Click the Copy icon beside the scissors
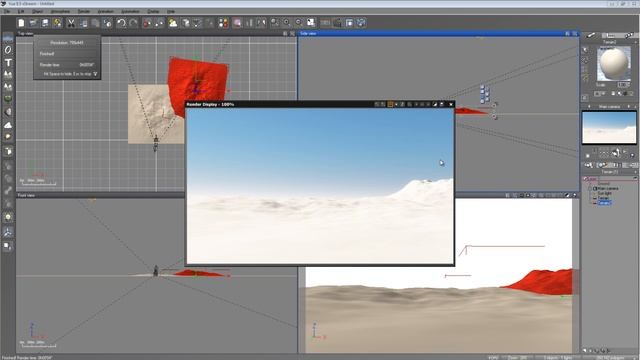Screen dimensions: 640x360 (x=83, y=23)
